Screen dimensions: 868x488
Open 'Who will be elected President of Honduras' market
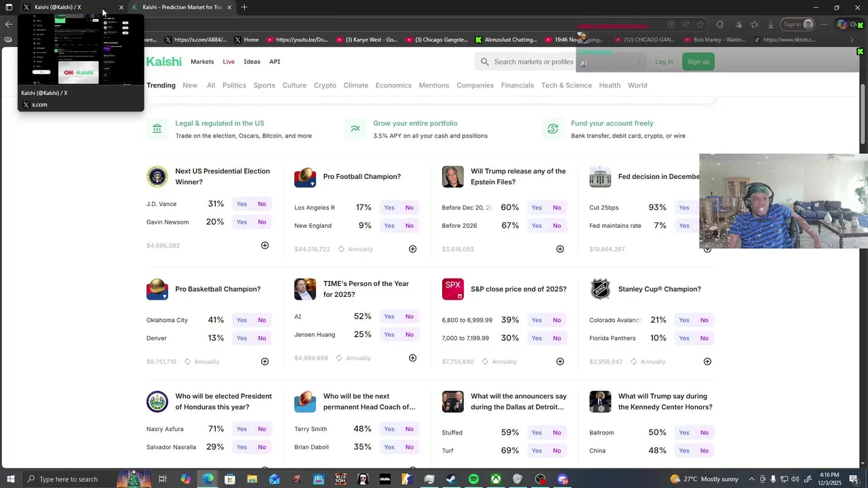click(x=223, y=402)
